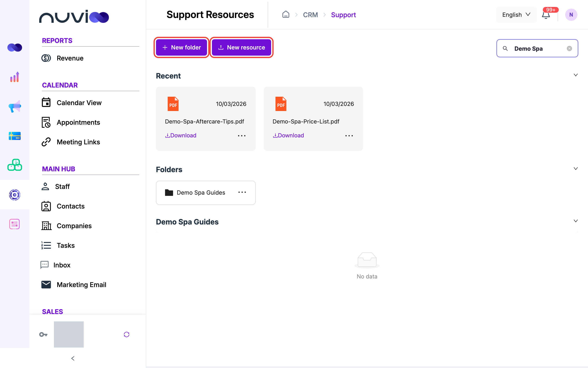Viewport: 588px width, 368px height.
Task: Go to home via breadcrumb house icon
Action: point(286,15)
